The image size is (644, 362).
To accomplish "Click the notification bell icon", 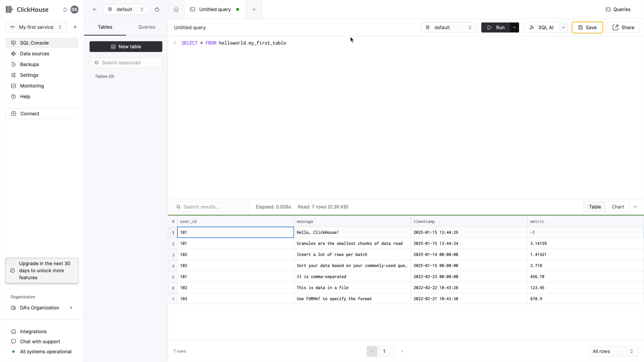I will pyautogui.click(x=65, y=9).
